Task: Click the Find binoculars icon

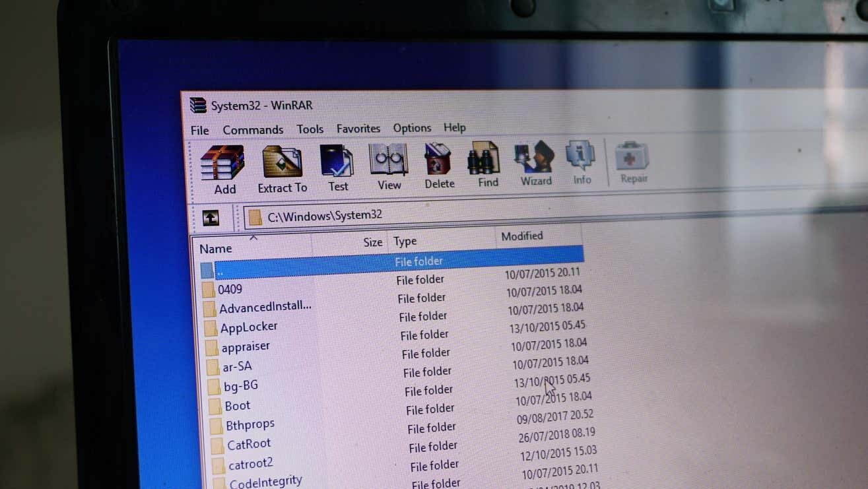Action: (x=484, y=158)
